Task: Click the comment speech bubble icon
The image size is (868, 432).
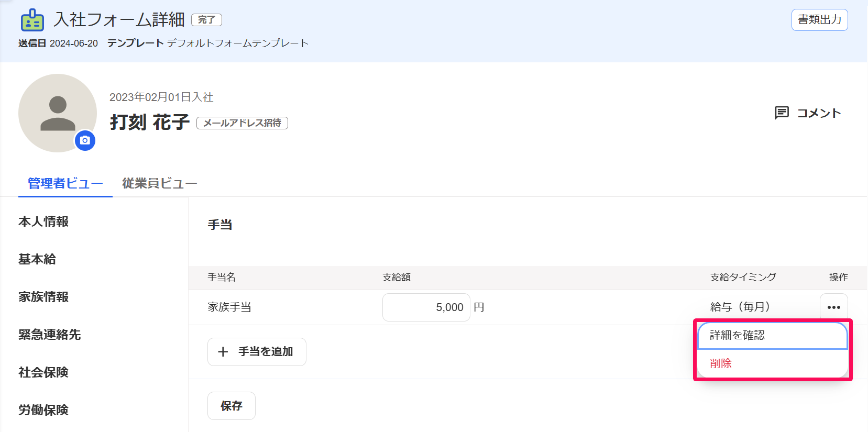Action: [782, 113]
